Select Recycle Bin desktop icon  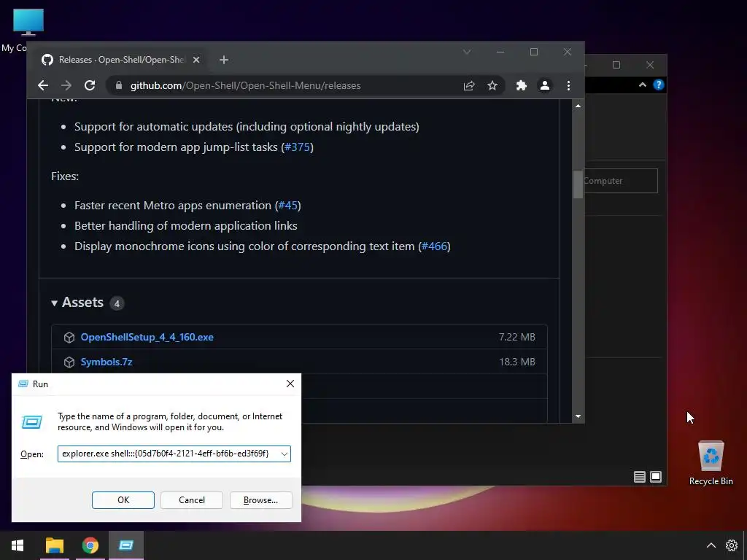711,463
